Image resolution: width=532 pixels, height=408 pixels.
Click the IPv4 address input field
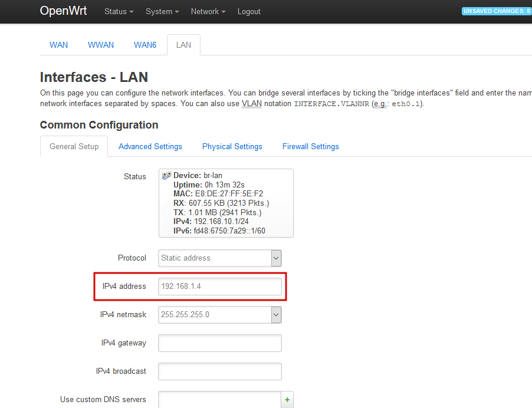coord(219,286)
